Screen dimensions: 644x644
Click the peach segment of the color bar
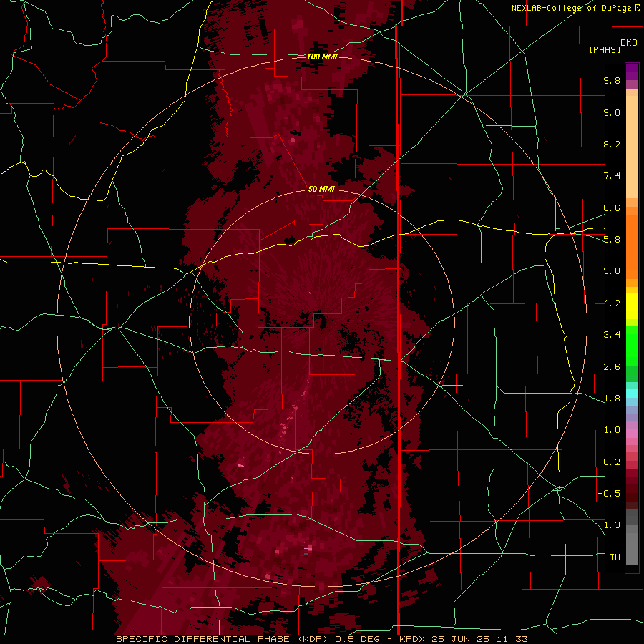632,147
